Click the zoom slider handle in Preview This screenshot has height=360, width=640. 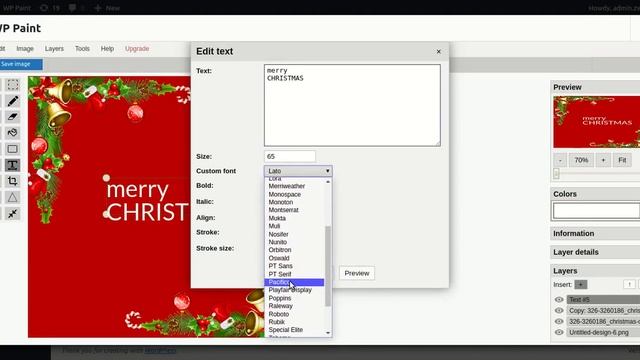556,174
